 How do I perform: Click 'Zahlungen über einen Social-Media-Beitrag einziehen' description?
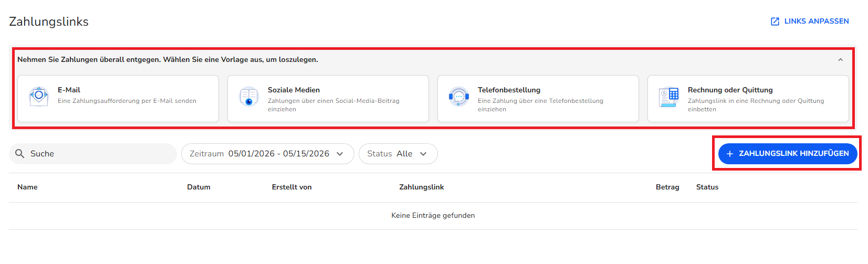pyautogui.click(x=333, y=105)
